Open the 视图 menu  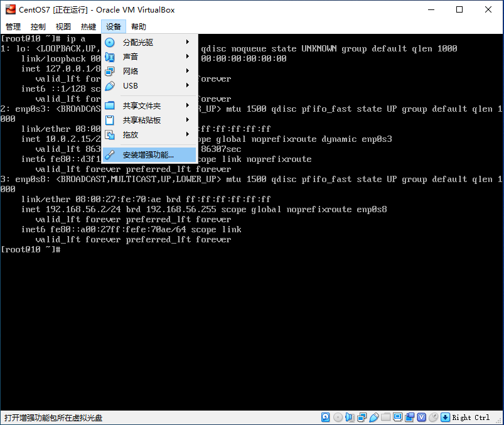pyautogui.click(x=63, y=27)
